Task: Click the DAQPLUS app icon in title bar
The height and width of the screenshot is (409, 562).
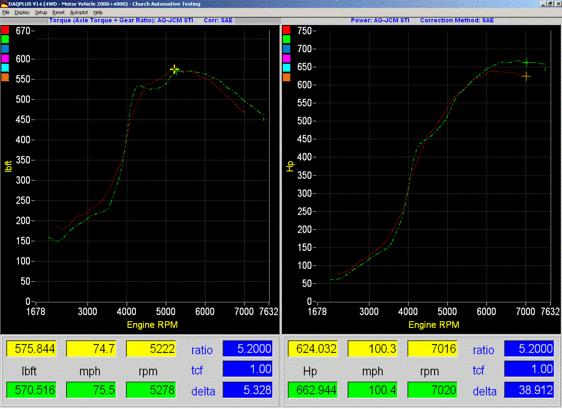Action: tap(4, 4)
